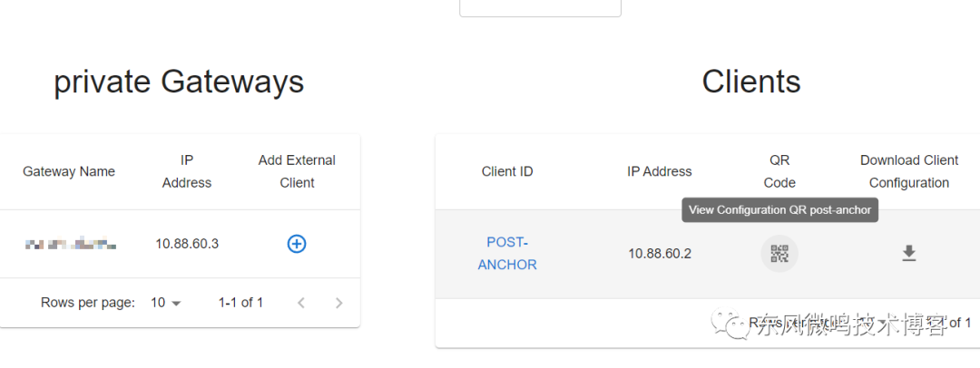Click Add External Client column header
This screenshot has height=368, width=980.
pyautogui.click(x=297, y=171)
